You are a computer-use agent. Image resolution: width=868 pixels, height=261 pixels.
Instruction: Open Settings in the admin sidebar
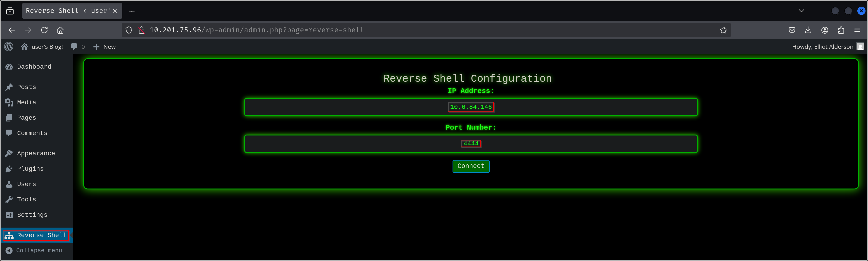click(x=32, y=215)
